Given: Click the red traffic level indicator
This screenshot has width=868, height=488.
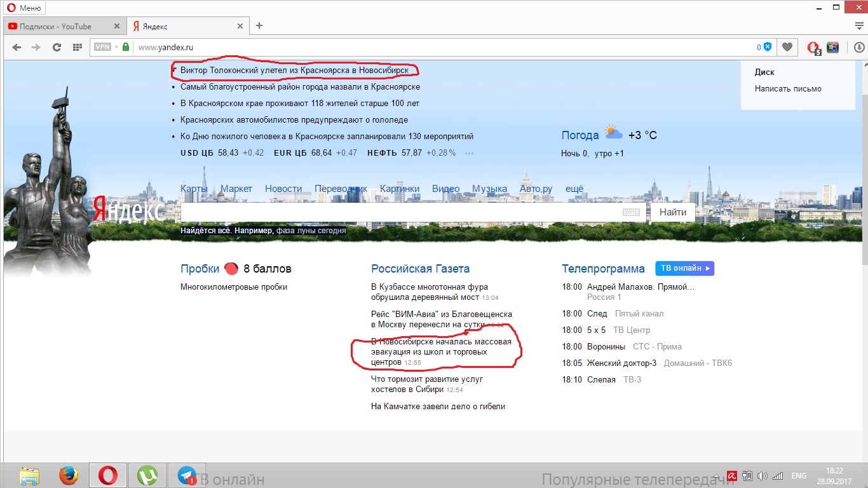Looking at the screenshot, I should (231, 269).
